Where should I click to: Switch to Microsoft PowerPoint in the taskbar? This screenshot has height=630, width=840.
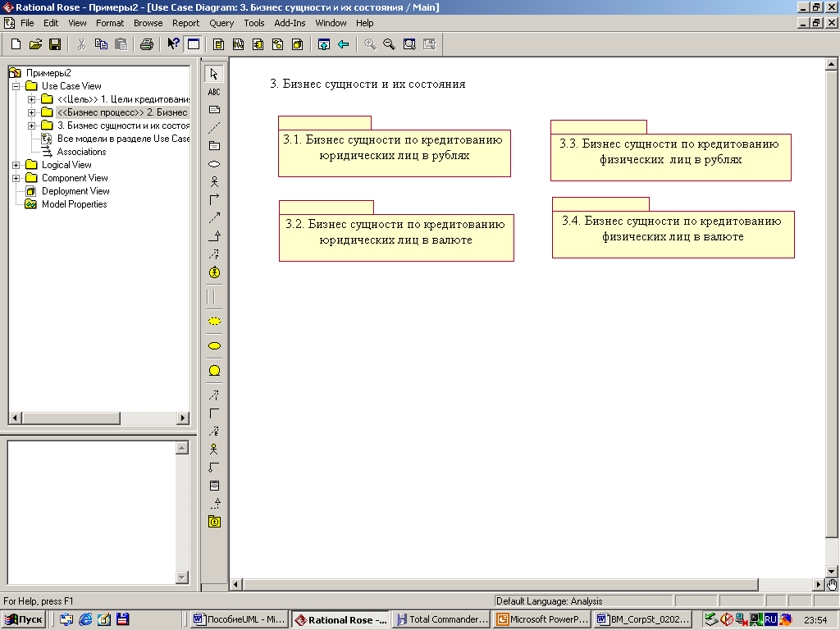542,619
